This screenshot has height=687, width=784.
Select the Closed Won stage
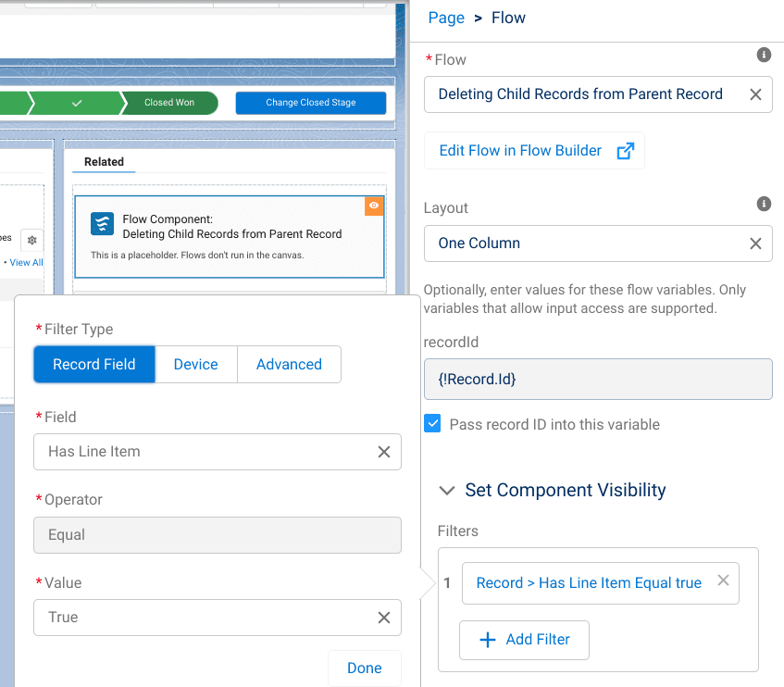tap(169, 103)
